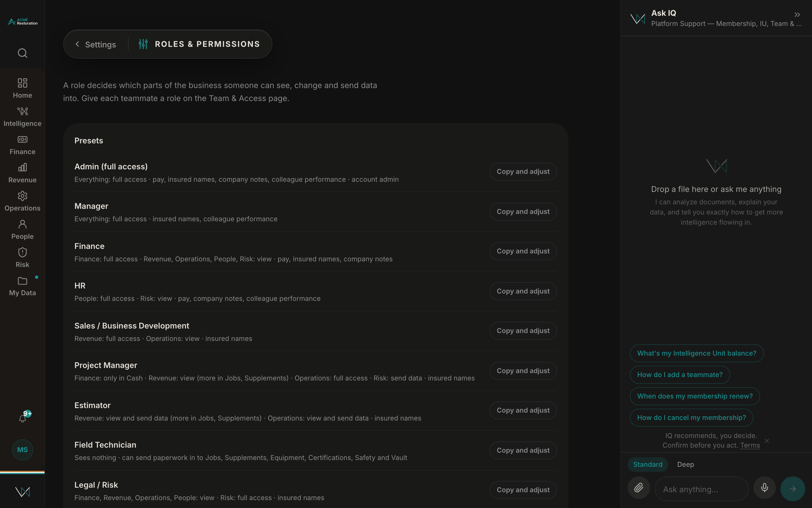Go to Home in sidebar
Image resolution: width=812 pixels, height=508 pixels.
point(23,88)
